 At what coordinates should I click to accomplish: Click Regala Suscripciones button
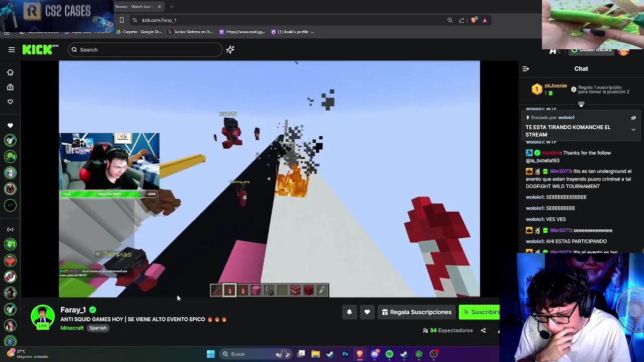(417, 312)
